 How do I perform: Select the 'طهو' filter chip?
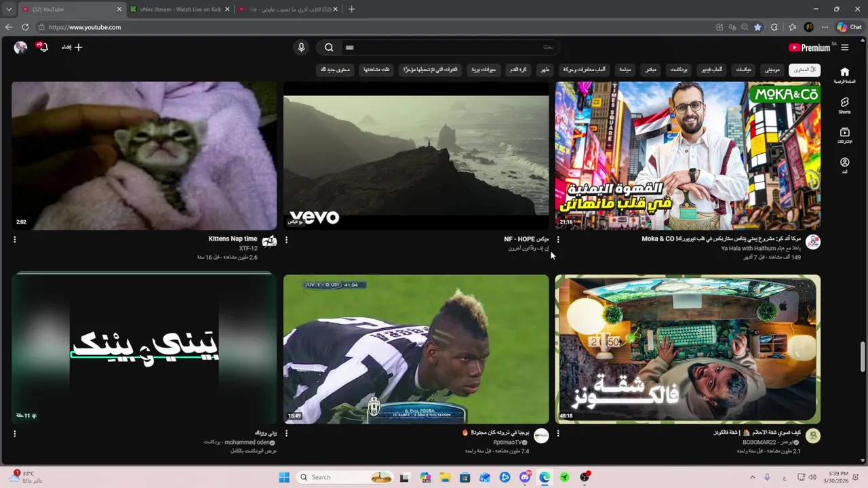coord(545,70)
